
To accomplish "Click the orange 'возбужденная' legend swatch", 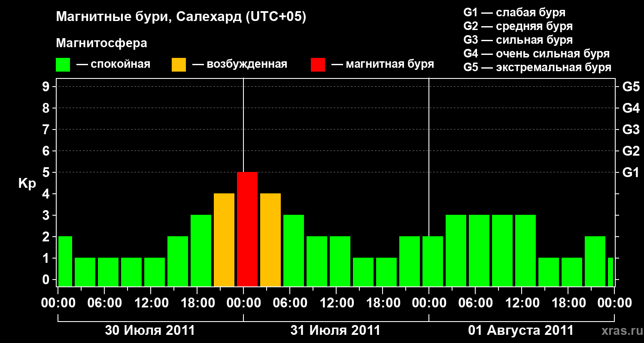I will 179,64.
